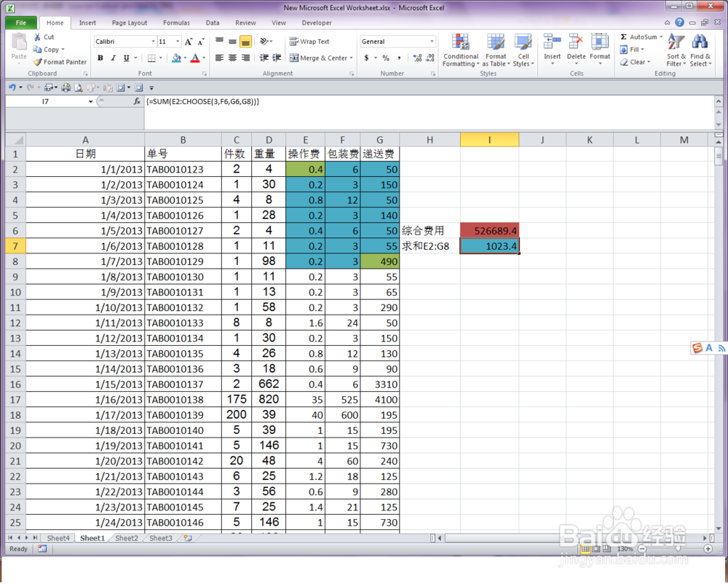Click the Find & Select binoculars
728x584 pixels.
(x=700, y=42)
